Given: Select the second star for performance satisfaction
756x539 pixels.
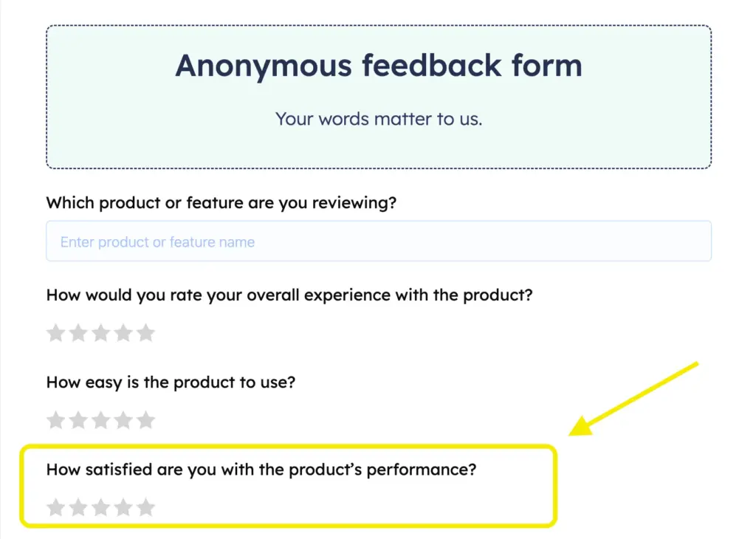Looking at the screenshot, I should click(78, 507).
